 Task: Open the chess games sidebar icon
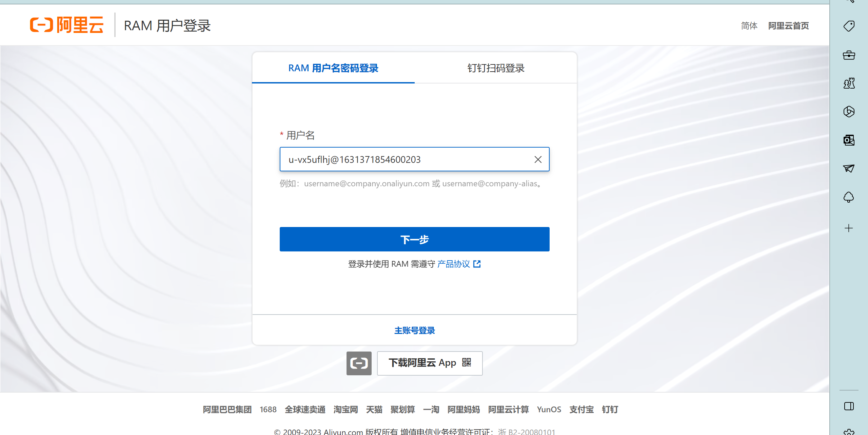coord(849,83)
